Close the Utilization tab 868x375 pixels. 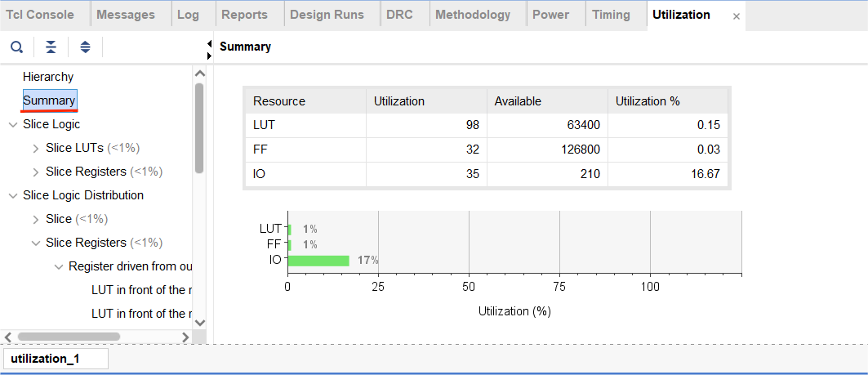coord(736,16)
